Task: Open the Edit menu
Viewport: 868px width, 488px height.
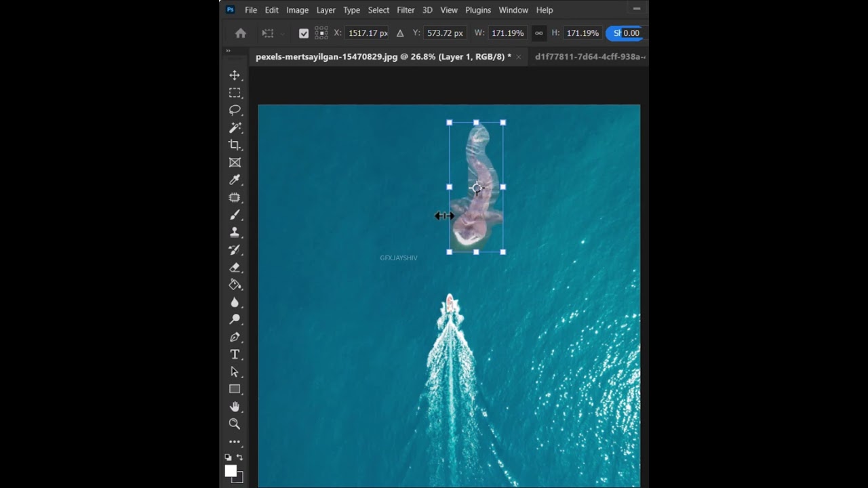Action: click(272, 10)
